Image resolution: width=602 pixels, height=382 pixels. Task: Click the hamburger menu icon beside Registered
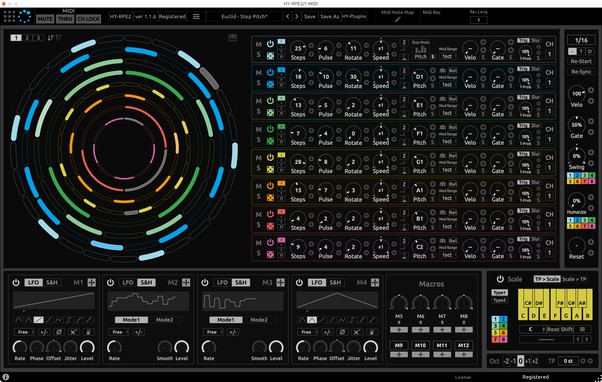pyautogui.click(x=196, y=17)
